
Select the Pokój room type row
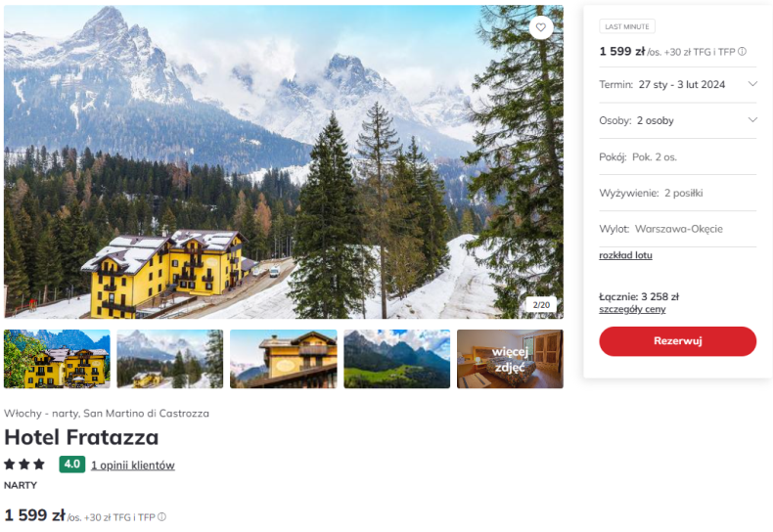click(x=677, y=157)
